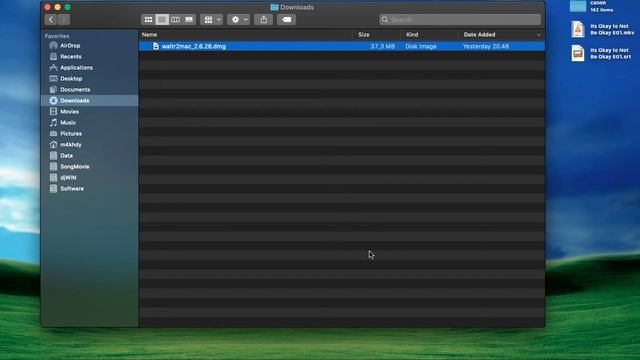Click the Edit Tags toolbar icon
The width and height of the screenshot is (640, 360).
(287, 20)
